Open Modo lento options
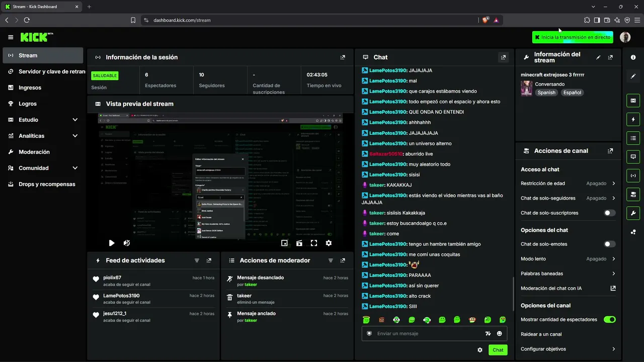 click(568, 259)
